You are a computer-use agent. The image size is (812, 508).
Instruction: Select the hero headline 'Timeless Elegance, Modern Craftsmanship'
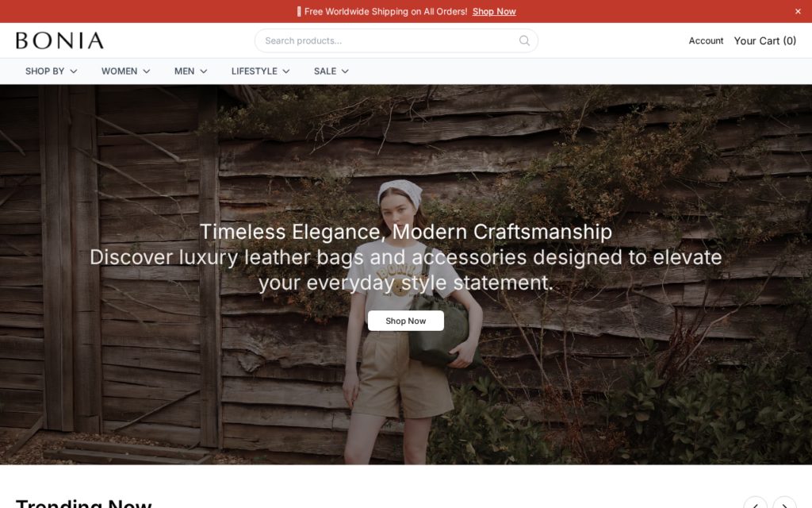click(406, 232)
